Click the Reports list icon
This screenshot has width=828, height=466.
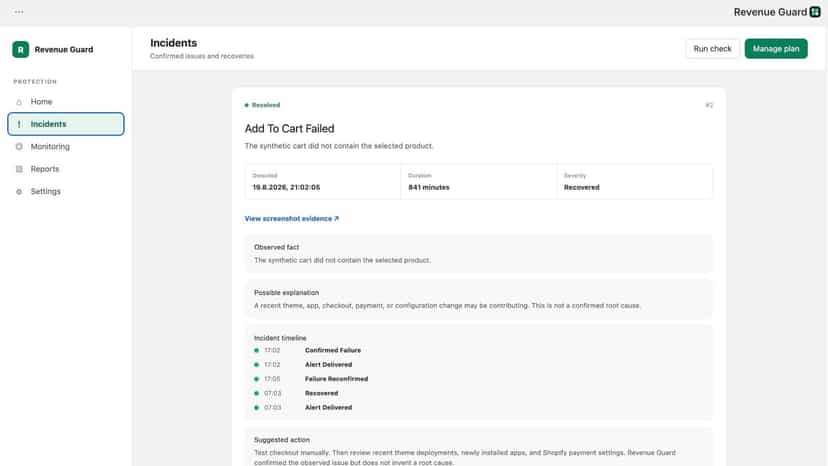[19, 169]
